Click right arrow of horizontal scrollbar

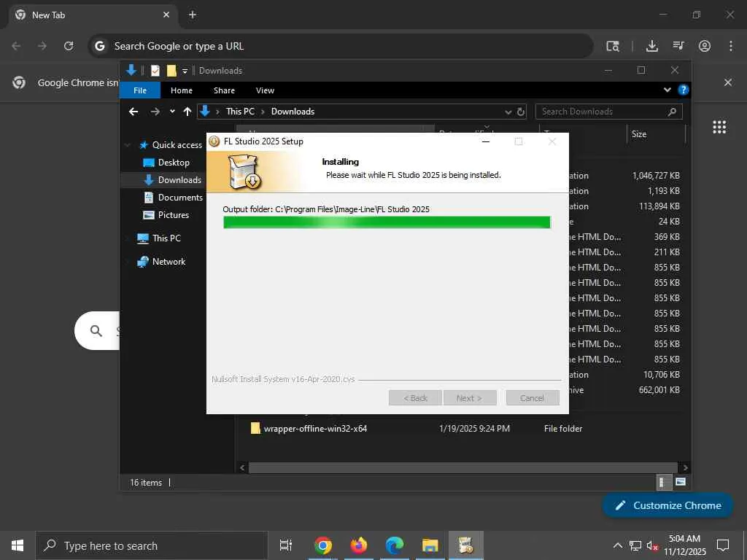(x=685, y=467)
